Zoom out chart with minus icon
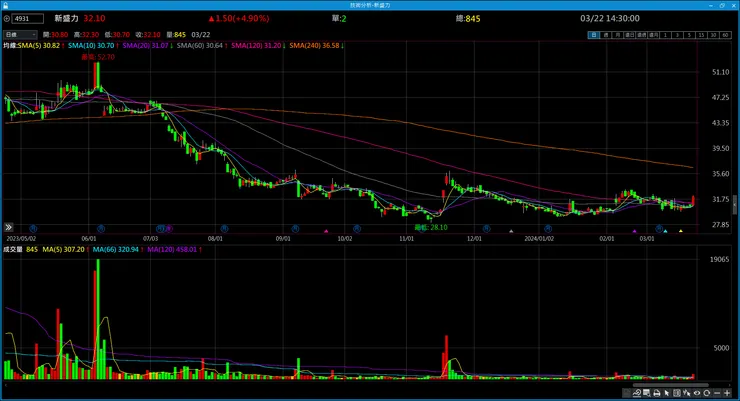The width and height of the screenshot is (740, 401). (x=717, y=393)
